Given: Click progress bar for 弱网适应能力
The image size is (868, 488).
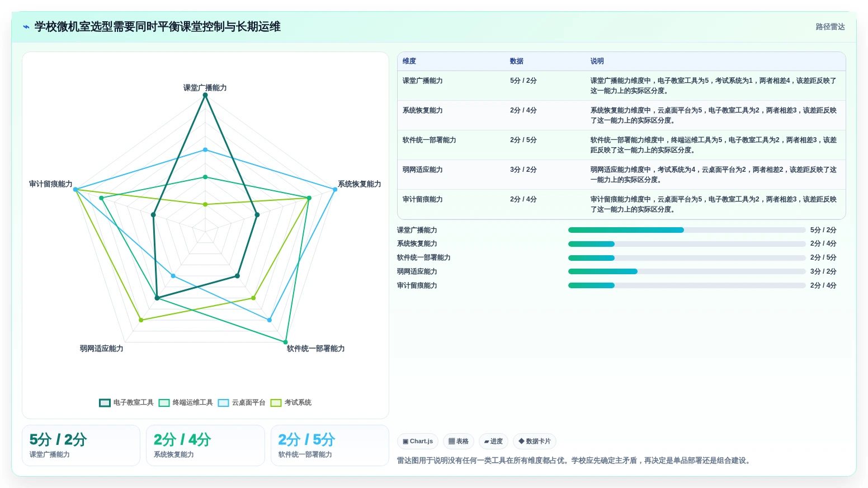Looking at the screenshot, I should (x=687, y=271).
